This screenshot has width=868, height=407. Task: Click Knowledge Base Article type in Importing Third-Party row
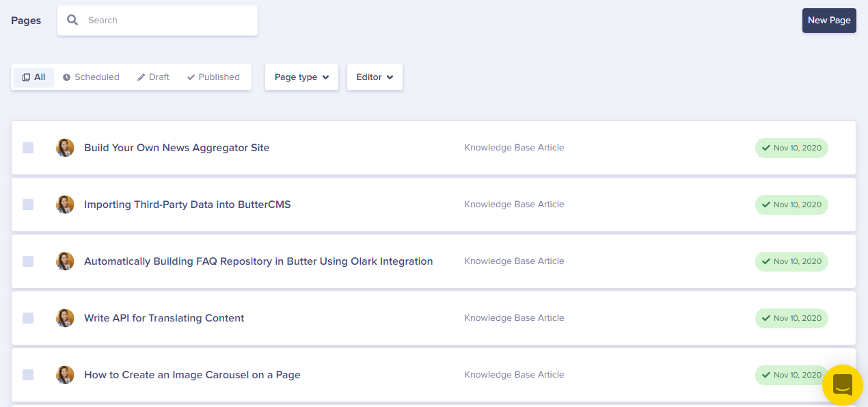pos(514,205)
